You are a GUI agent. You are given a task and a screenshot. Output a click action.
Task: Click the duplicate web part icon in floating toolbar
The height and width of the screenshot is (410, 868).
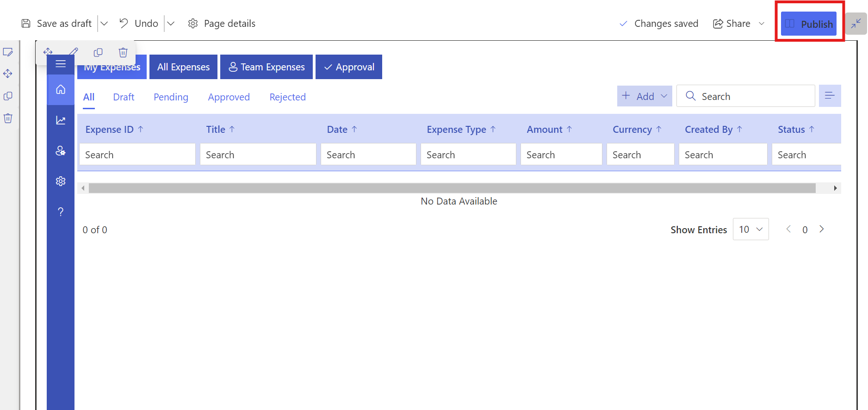pos(98,52)
